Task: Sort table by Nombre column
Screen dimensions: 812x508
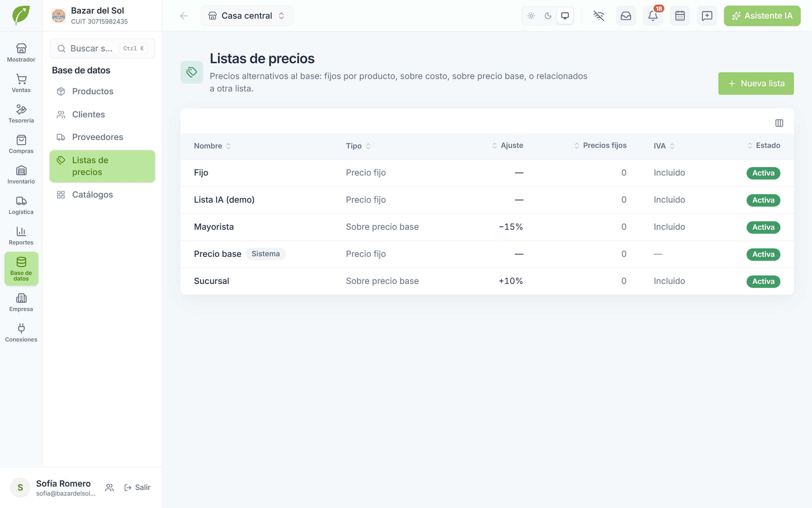Action: [212, 146]
